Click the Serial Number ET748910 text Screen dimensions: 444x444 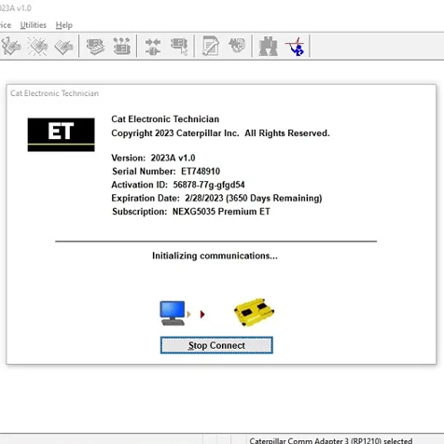click(x=166, y=171)
